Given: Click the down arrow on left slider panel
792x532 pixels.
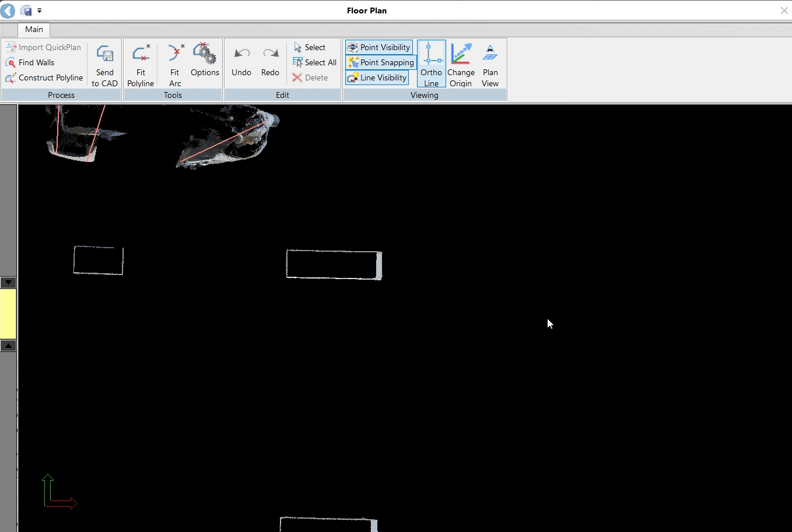Looking at the screenshot, I should pos(8,283).
